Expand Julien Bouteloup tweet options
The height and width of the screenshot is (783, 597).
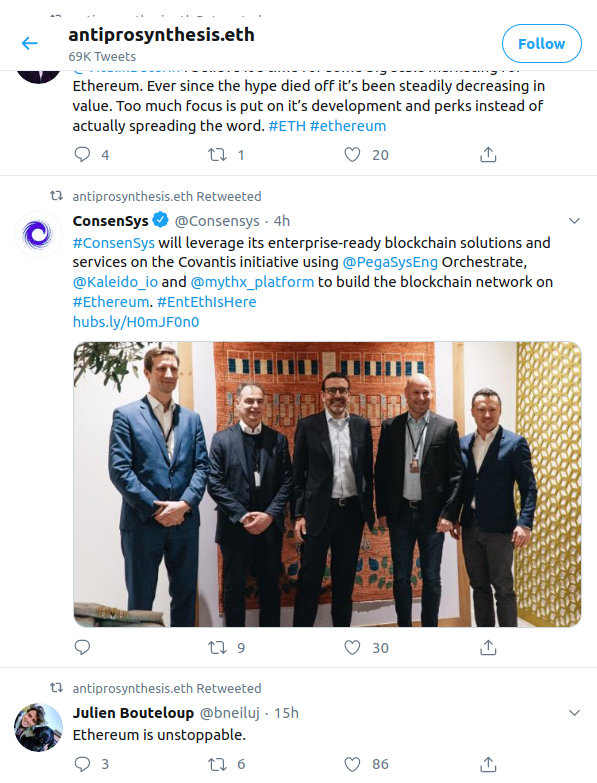coord(575,713)
